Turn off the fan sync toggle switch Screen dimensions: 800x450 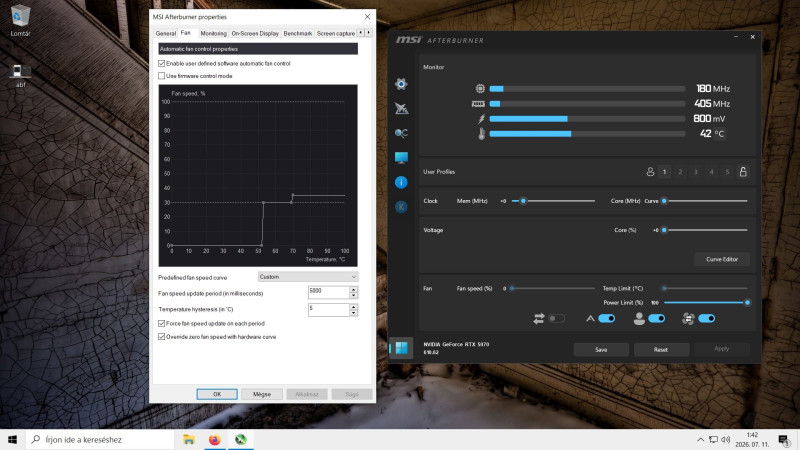coord(707,319)
